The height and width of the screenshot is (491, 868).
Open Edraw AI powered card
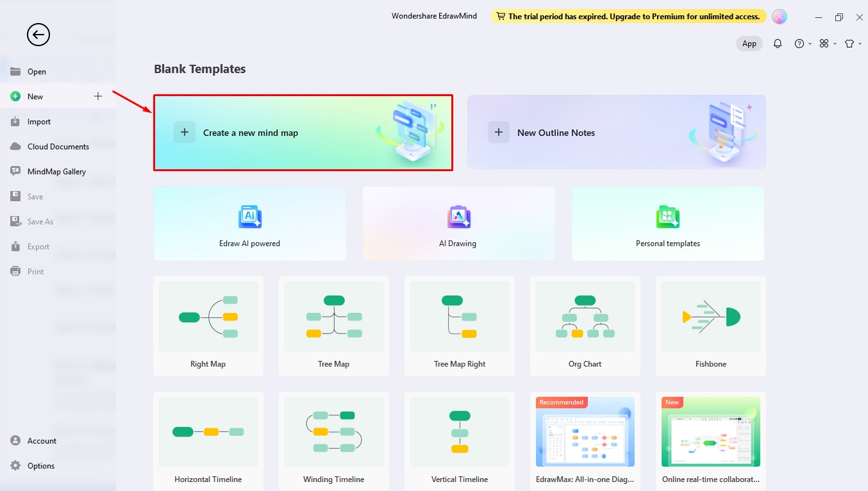tap(250, 224)
